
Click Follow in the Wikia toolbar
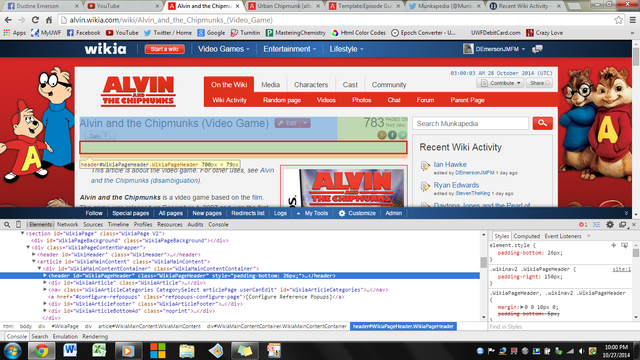point(94,213)
